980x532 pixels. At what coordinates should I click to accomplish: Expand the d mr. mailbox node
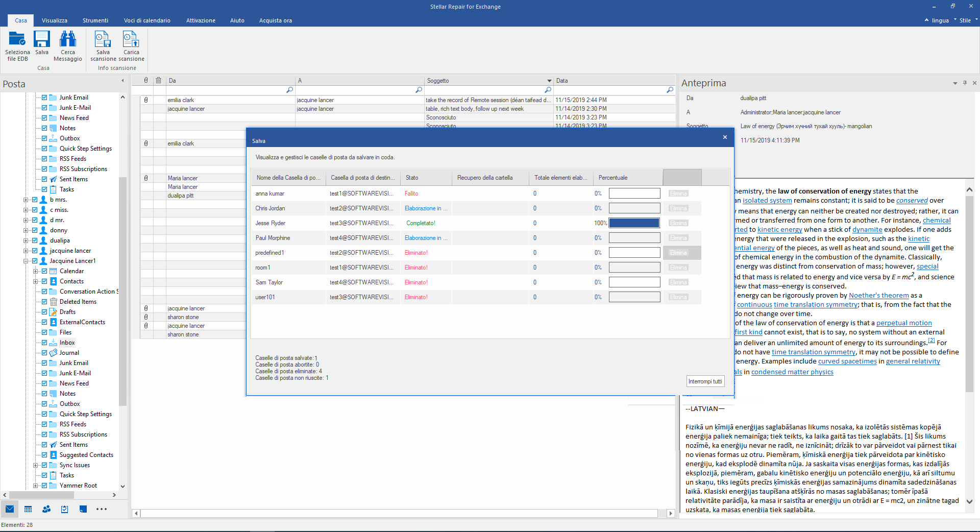[26, 220]
